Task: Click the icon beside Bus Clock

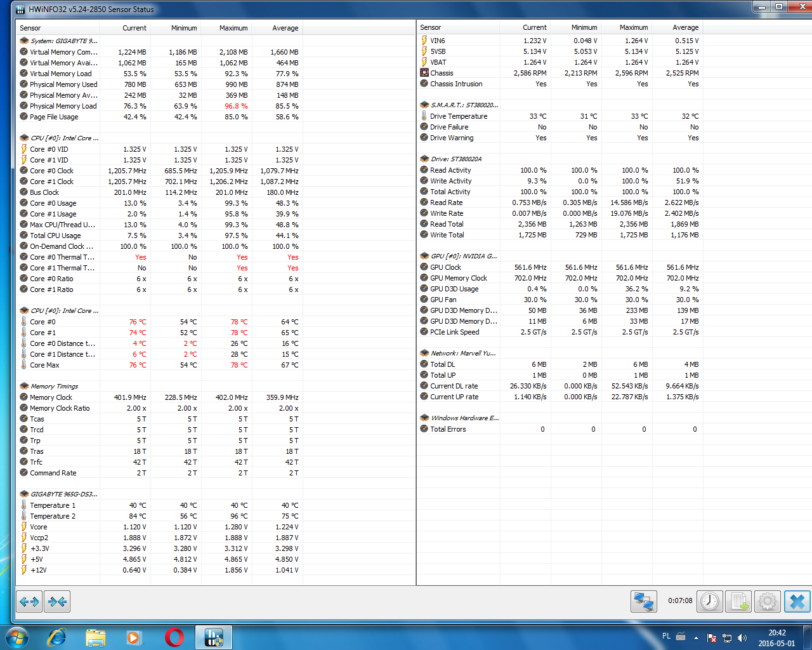Action: [x=23, y=192]
